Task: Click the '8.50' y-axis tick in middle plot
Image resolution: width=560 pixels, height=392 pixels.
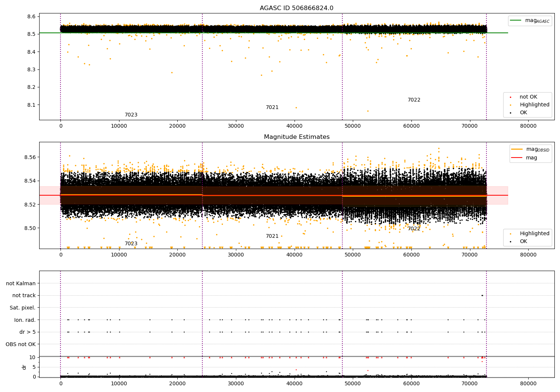Action: coord(30,228)
